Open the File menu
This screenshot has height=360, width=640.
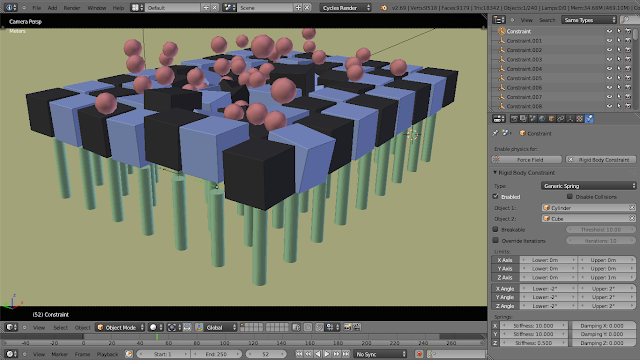[x=37, y=8]
